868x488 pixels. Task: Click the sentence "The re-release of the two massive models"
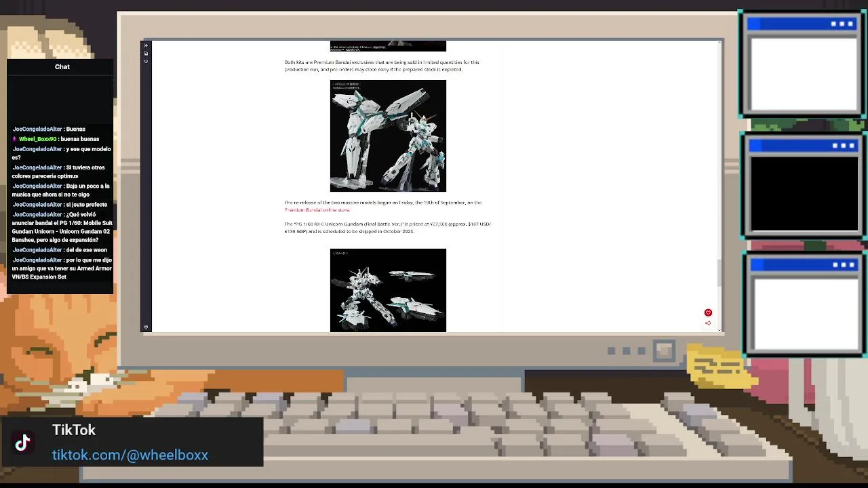pyautogui.click(x=383, y=203)
